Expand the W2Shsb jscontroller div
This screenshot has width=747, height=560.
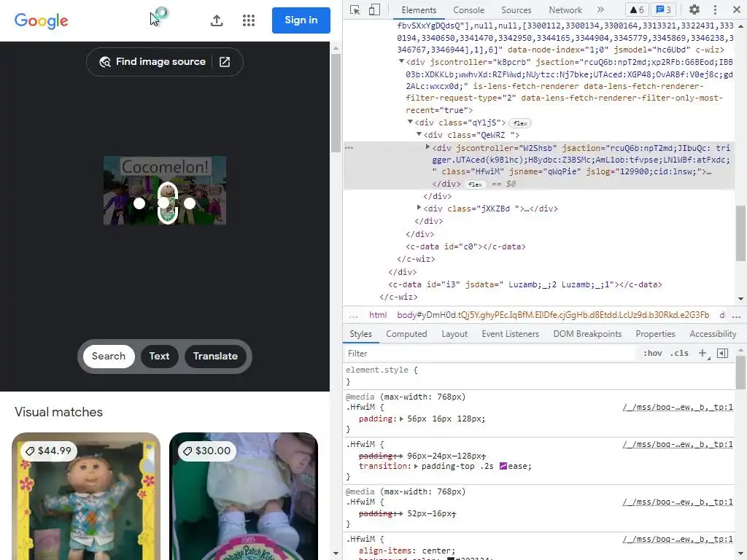tap(427, 147)
